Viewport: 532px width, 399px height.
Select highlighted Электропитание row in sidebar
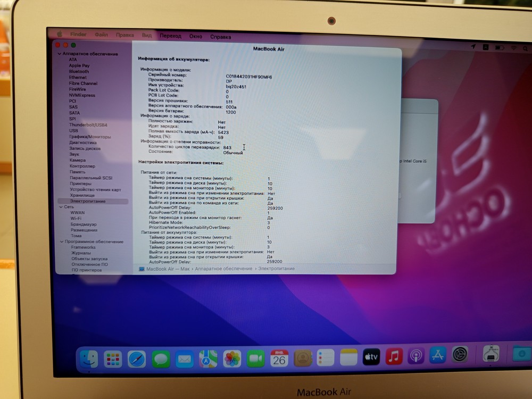93,201
